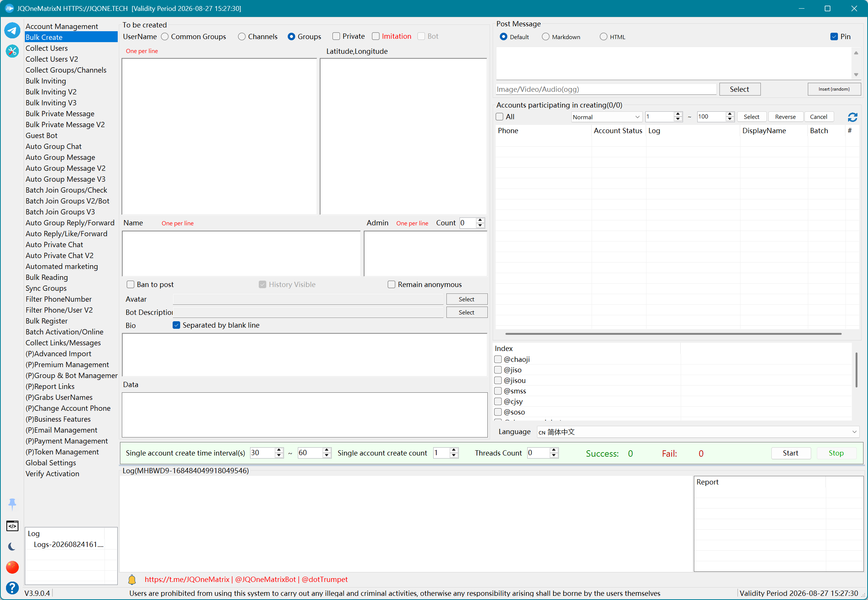
Task: Select the Logs-20260824161 log entry
Action: click(68, 544)
